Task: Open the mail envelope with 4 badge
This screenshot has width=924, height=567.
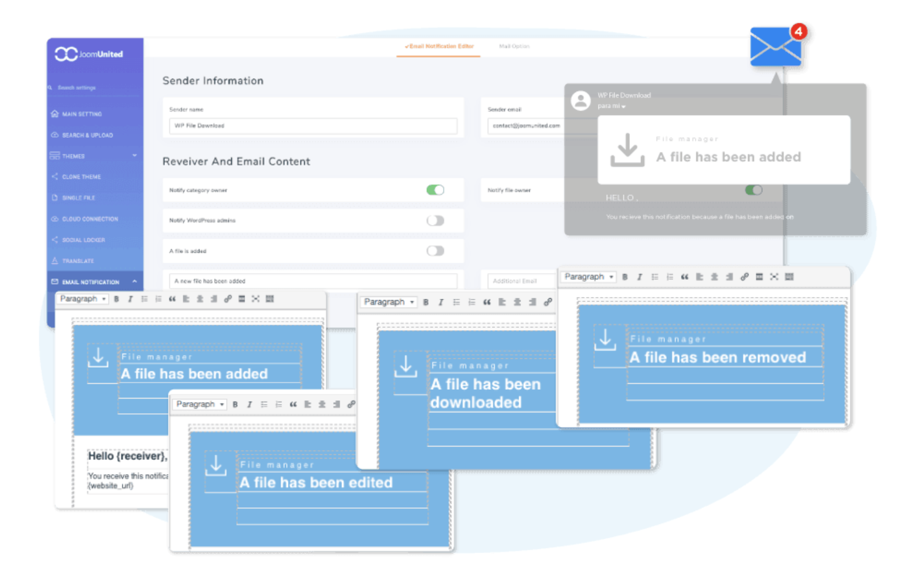Action: (776, 47)
